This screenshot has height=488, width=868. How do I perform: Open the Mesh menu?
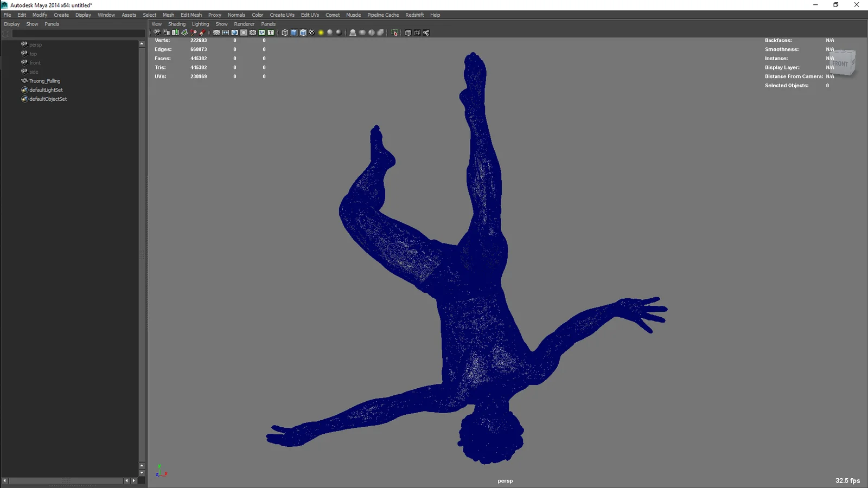pyautogui.click(x=168, y=15)
